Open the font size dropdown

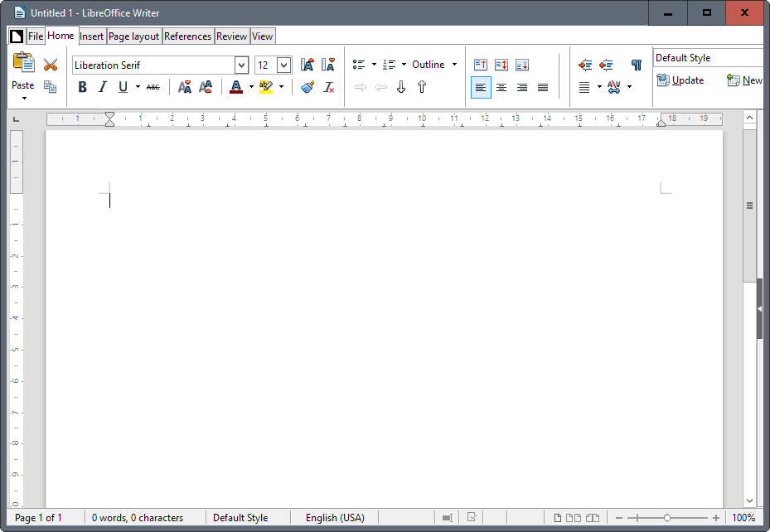283,65
